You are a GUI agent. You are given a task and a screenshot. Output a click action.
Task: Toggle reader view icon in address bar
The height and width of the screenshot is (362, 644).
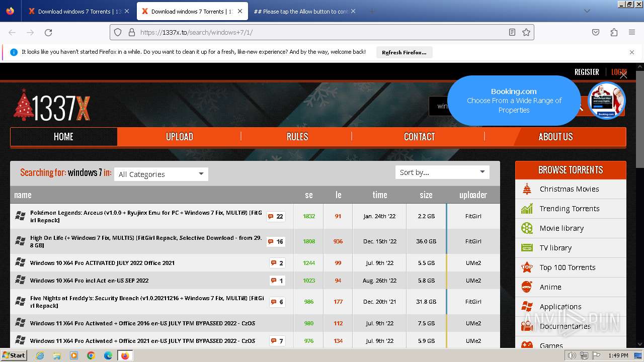[x=512, y=32]
